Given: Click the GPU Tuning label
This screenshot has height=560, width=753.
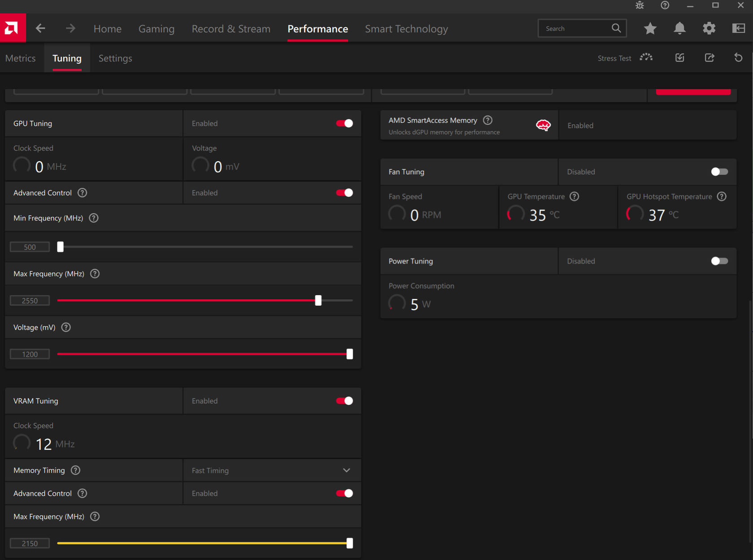Looking at the screenshot, I should [x=33, y=123].
